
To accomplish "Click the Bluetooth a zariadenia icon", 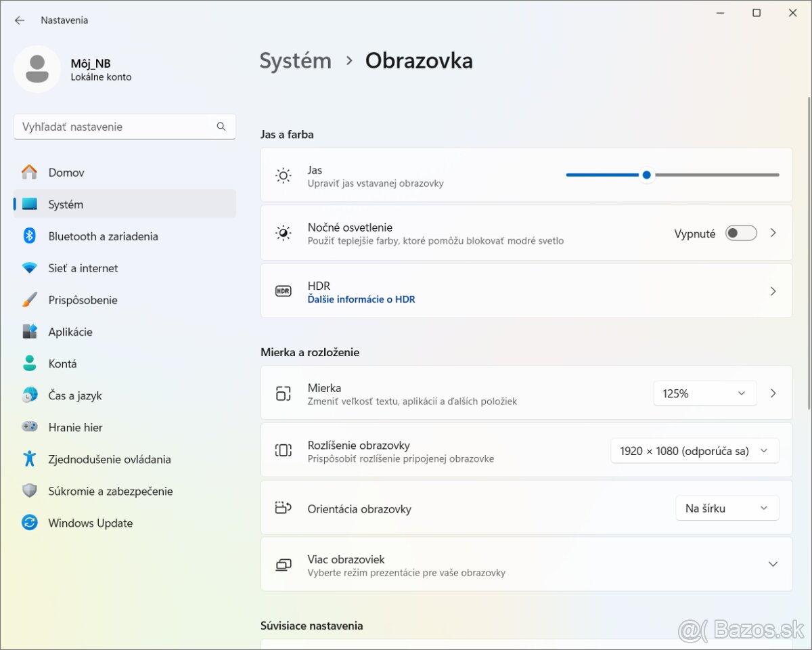I will pos(29,236).
